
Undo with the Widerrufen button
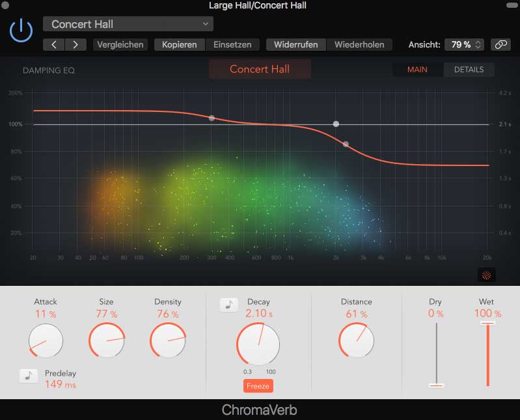(x=295, y=45)
